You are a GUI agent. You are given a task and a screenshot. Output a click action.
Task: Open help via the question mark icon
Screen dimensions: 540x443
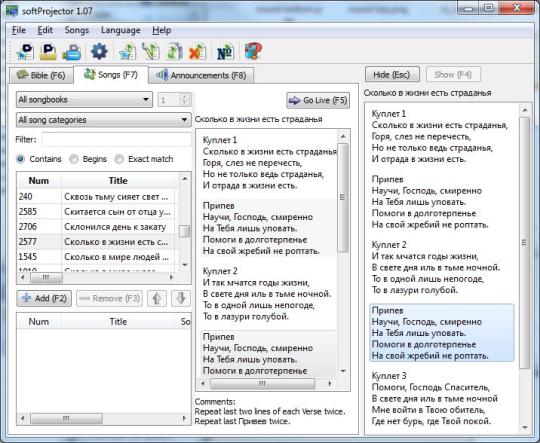click(x=253, y=52)
